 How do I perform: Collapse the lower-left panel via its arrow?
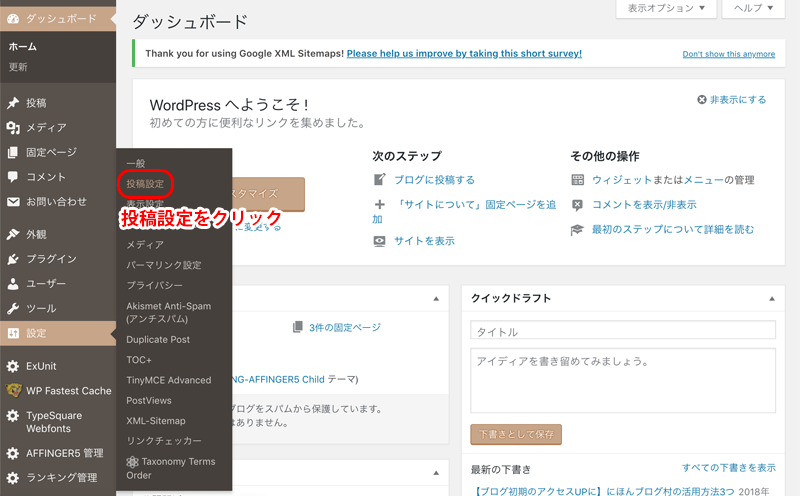click(x=436, y=473)
